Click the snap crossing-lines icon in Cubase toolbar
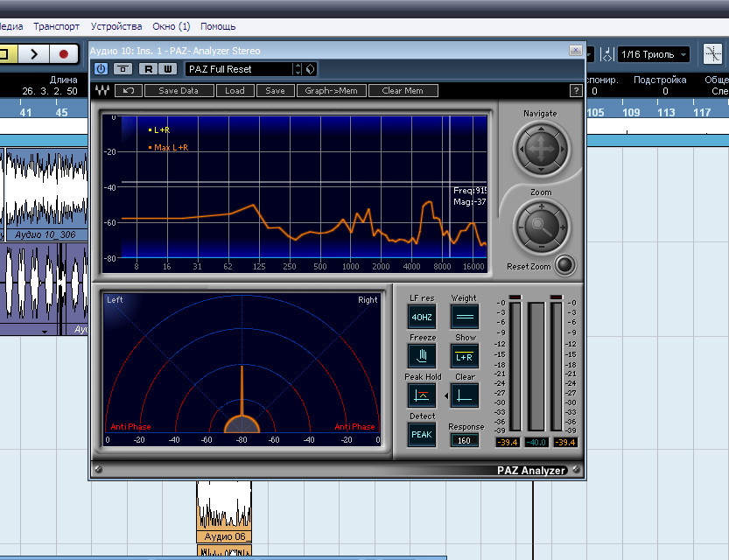729x560 pixels. 712,54
